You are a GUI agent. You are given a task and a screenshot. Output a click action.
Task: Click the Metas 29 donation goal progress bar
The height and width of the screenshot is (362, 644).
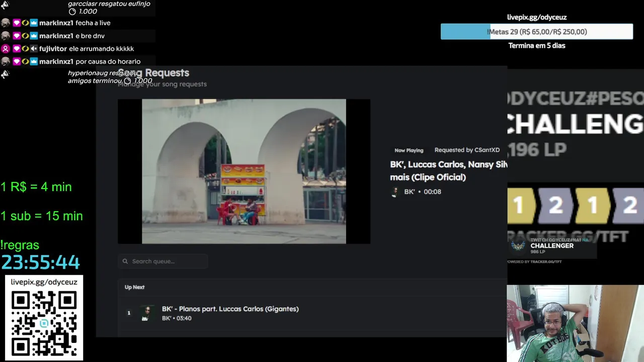(537, 32)
